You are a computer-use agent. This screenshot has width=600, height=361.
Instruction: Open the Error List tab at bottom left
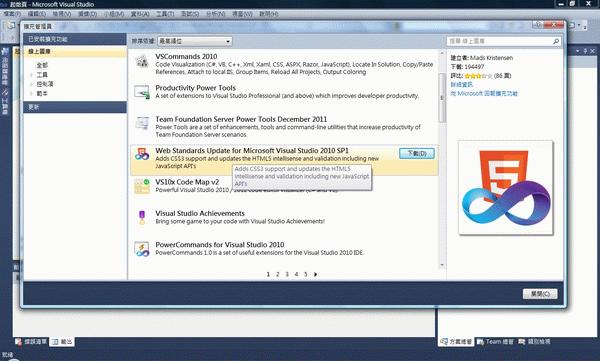31,341
